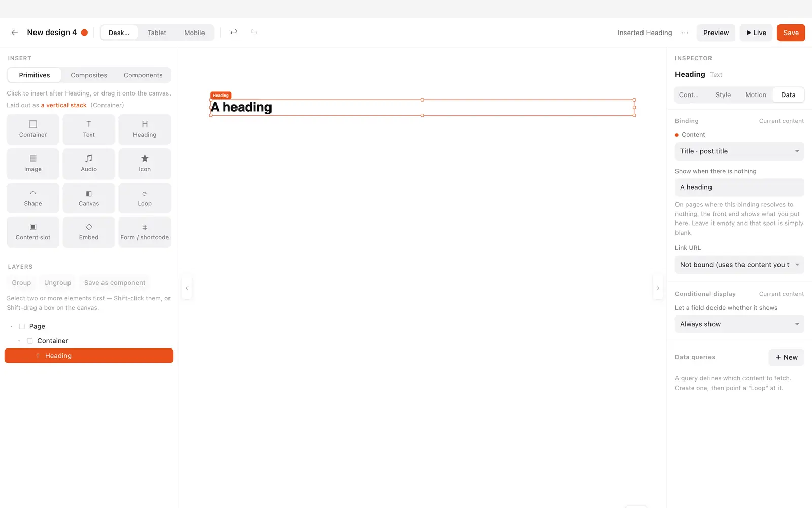The width and height of the screenshot is (812, 508).
Task: Insert an Image primitive
Action: pos(33,164)
